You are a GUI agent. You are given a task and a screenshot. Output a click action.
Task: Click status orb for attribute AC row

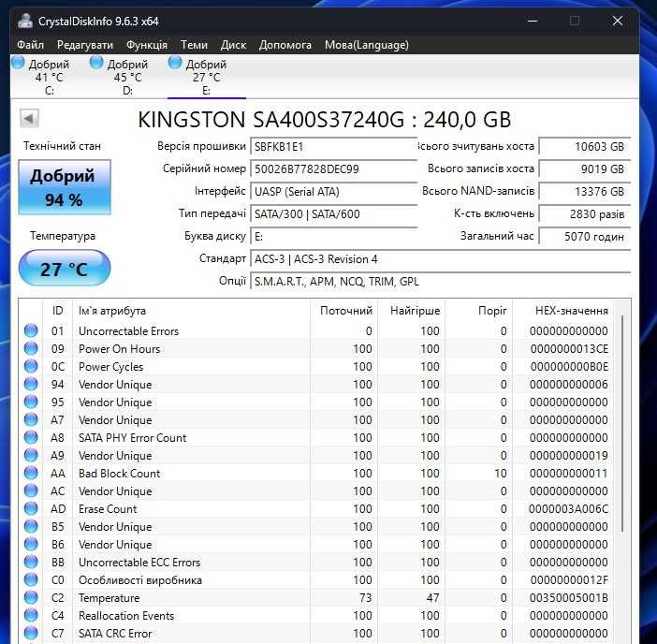click(x=31, y=491)
